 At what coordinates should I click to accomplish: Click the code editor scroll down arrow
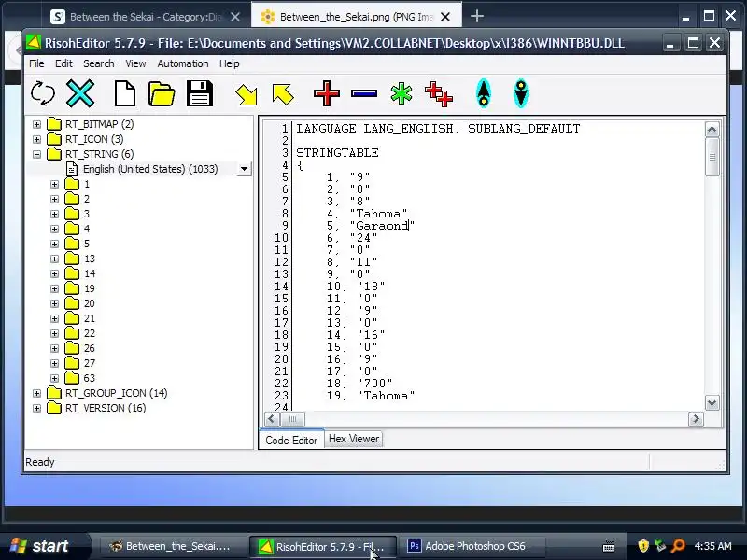(712, 403)
